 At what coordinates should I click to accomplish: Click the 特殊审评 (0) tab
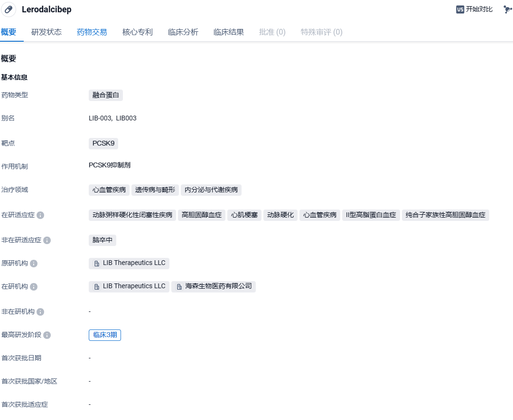(x=322, y=32)
